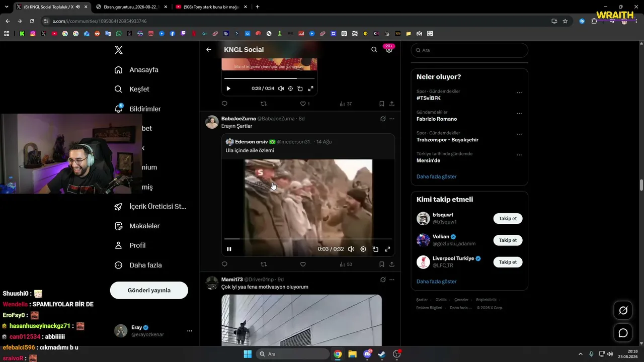Reload the page in Chrome
This screenshot has height=362, width=644.
pos(32,21)
